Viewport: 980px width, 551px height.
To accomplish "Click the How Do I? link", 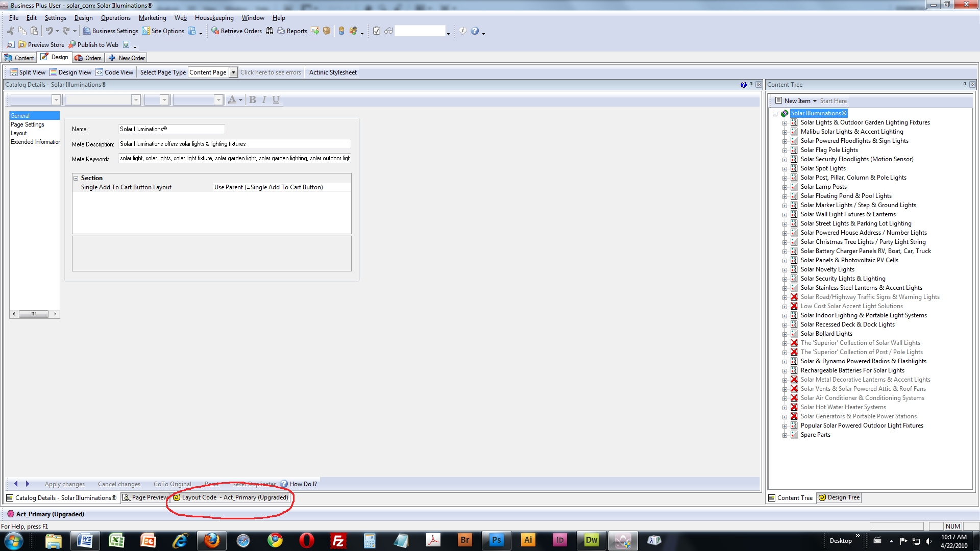I will pyautogui.click(x=303, y=484).
